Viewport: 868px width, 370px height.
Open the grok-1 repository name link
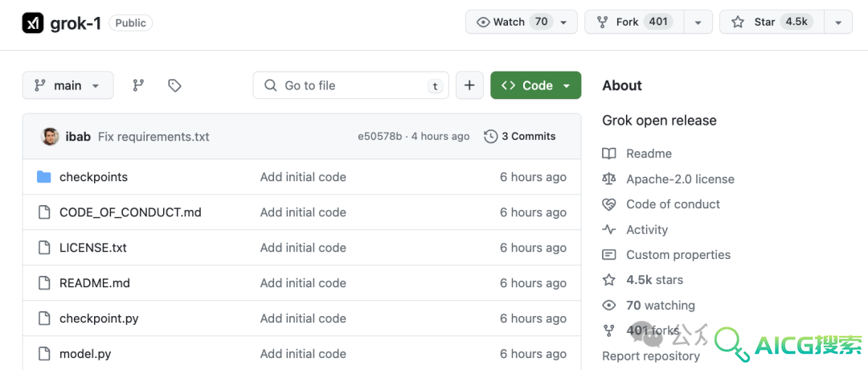tap(76, 23)
